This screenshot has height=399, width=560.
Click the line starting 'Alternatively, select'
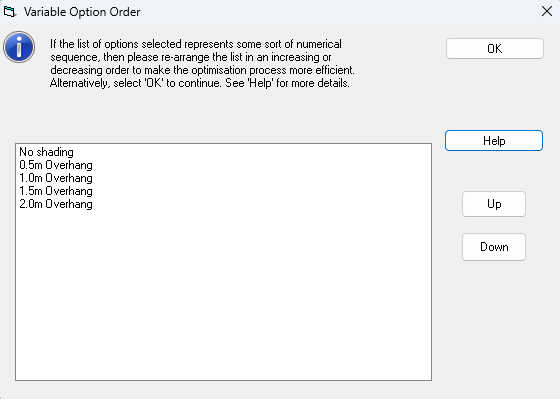click(x=200, y=83)
